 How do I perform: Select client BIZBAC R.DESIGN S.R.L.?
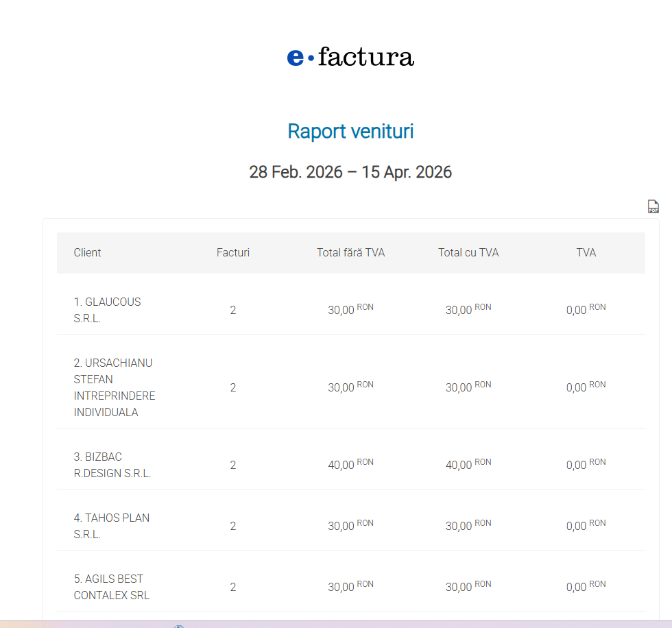click(112, 465)
